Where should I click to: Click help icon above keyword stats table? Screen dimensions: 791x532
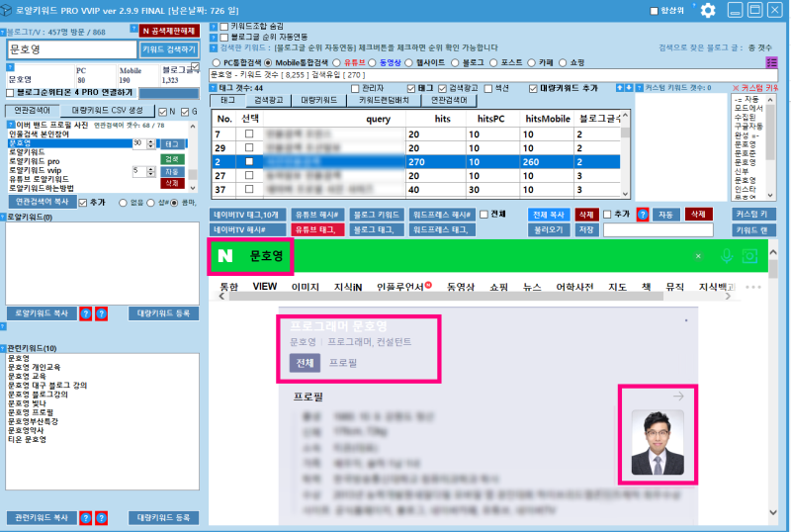click(x=11, y=67)
